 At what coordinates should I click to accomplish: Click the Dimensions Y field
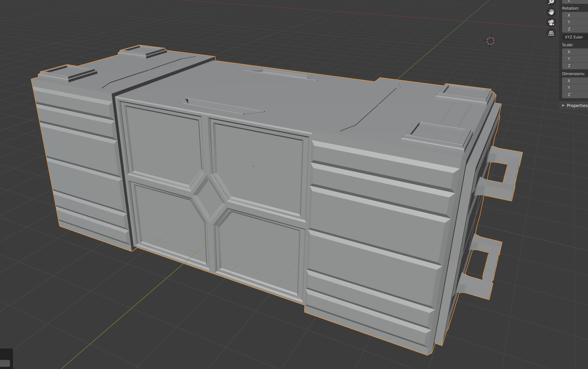[576, 87]
